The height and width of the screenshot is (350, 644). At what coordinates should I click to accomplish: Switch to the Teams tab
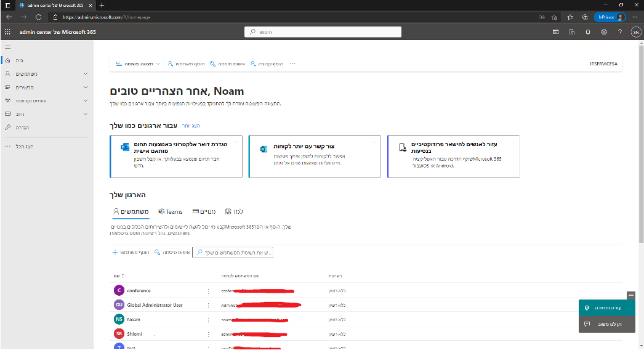tap(171, 211)
